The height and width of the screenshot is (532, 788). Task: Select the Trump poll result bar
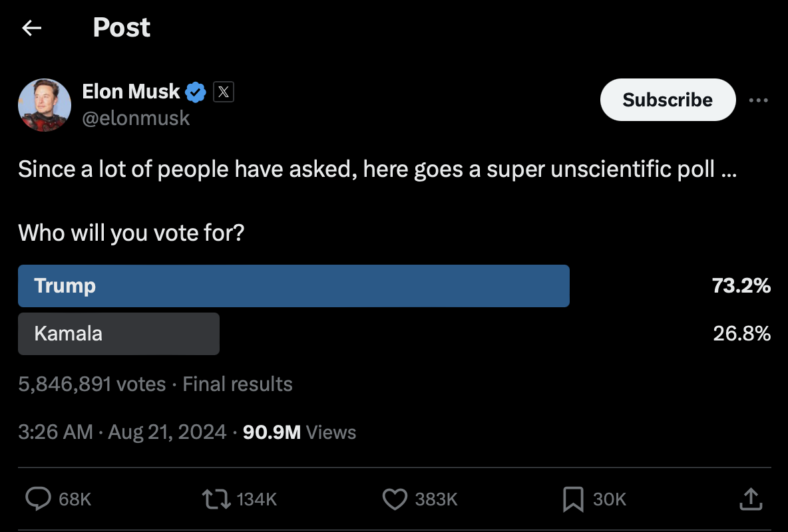294,286
